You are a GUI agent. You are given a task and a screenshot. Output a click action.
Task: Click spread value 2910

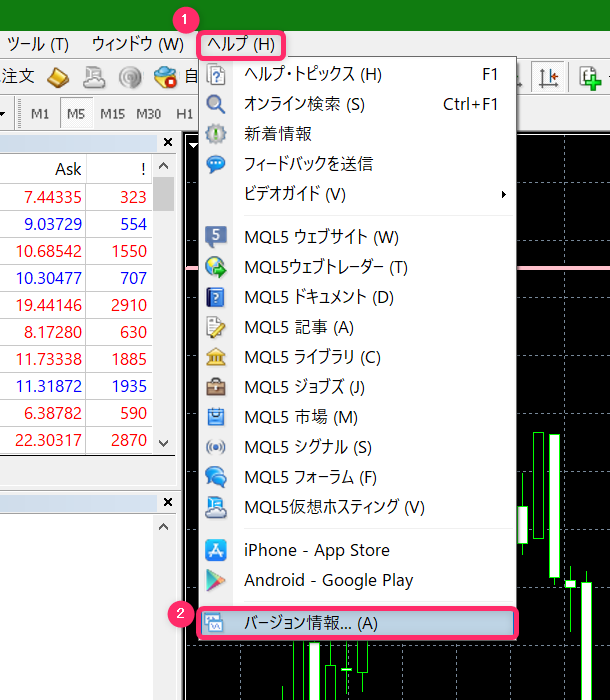click(x=129, y=305)
